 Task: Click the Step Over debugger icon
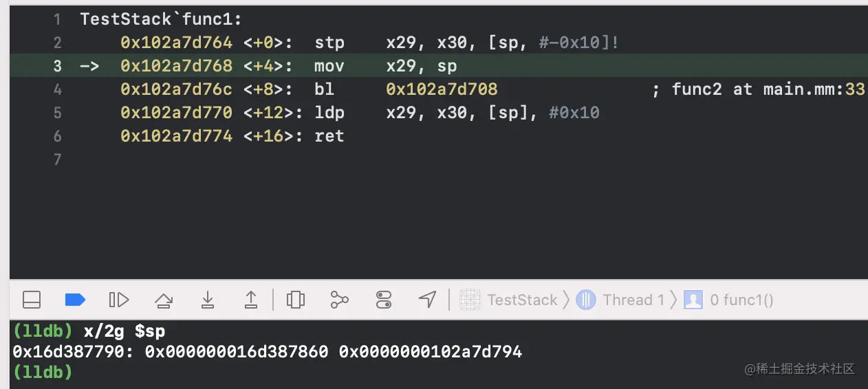click(164, 300)
